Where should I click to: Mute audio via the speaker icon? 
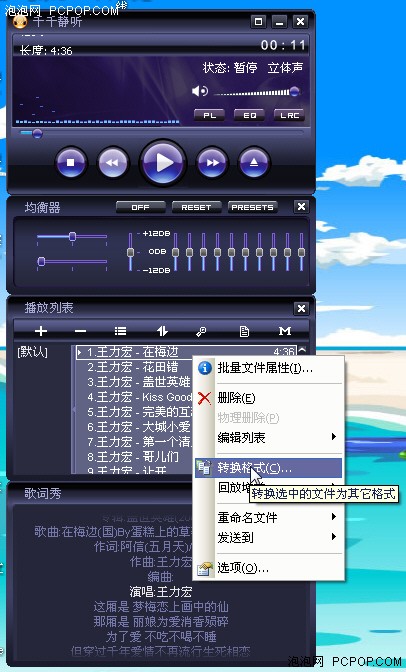(199, 91)
